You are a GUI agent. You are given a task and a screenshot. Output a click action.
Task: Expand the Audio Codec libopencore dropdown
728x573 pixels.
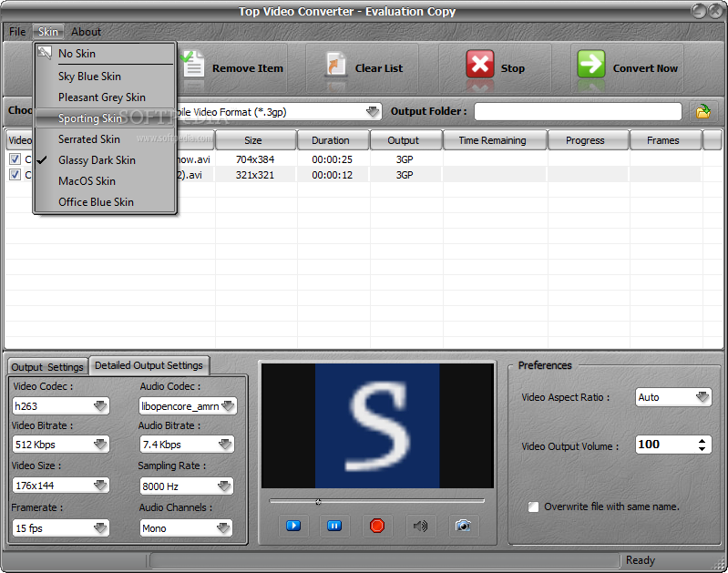click(x=228, y=405)
